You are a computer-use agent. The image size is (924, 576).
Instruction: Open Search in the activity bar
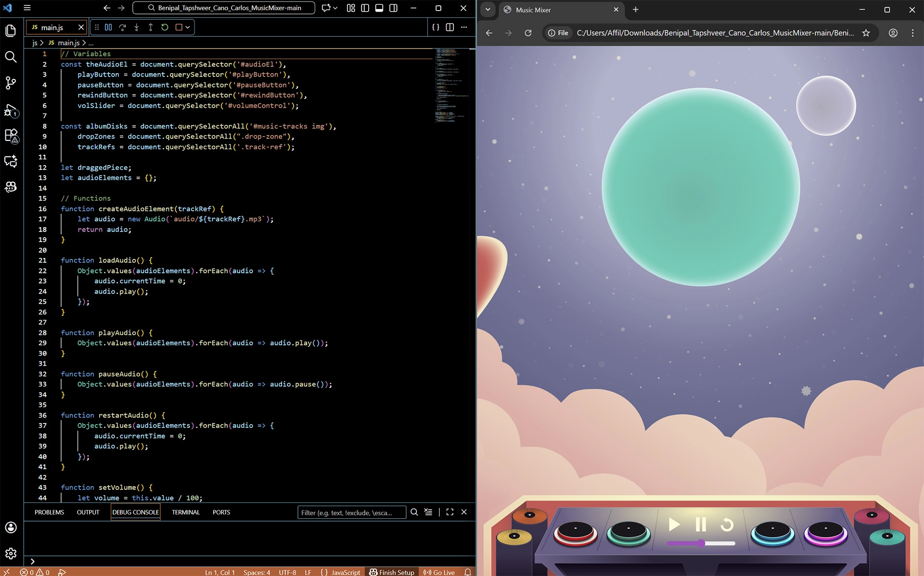[11, 57]
